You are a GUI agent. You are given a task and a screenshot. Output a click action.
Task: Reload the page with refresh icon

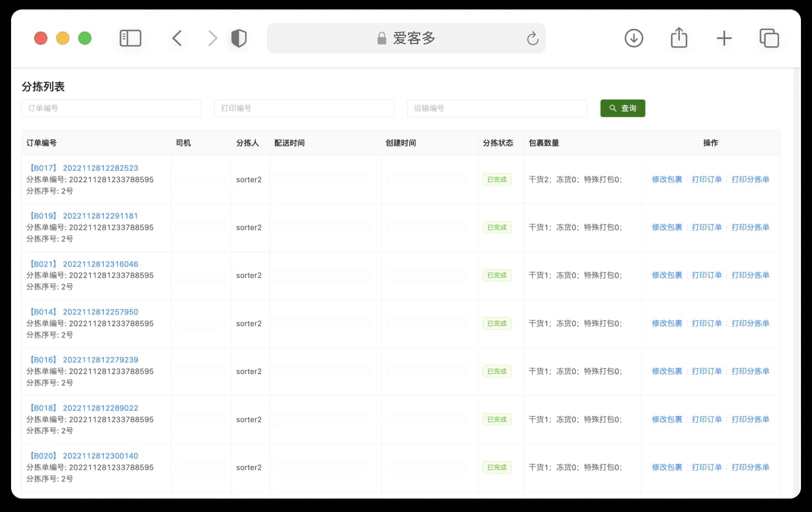coord(532,38)
